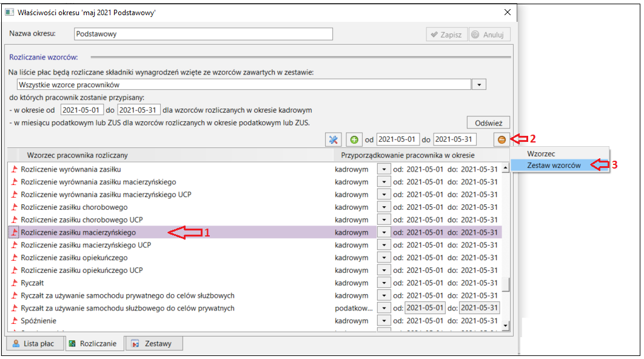Click the period start date 2021-05-01 field

(82, 110)
